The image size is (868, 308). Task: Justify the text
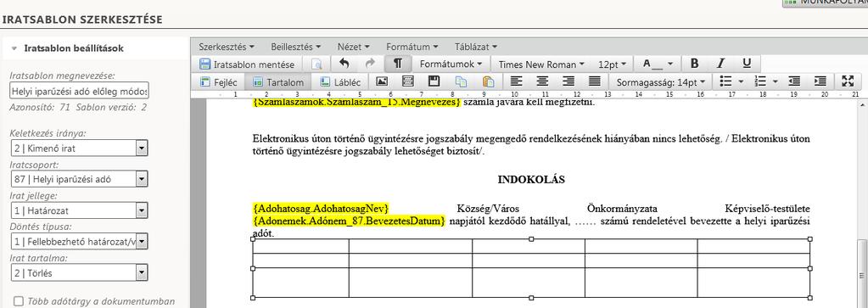click(595, 81)
